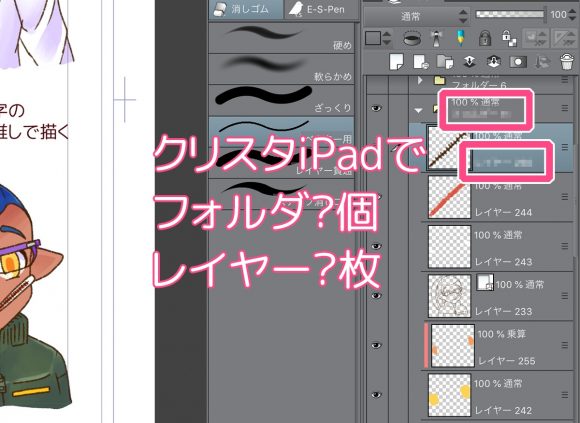Collapse the open layer folder
This screenshot has width=580, height=423.
click(x=418, y=110)
